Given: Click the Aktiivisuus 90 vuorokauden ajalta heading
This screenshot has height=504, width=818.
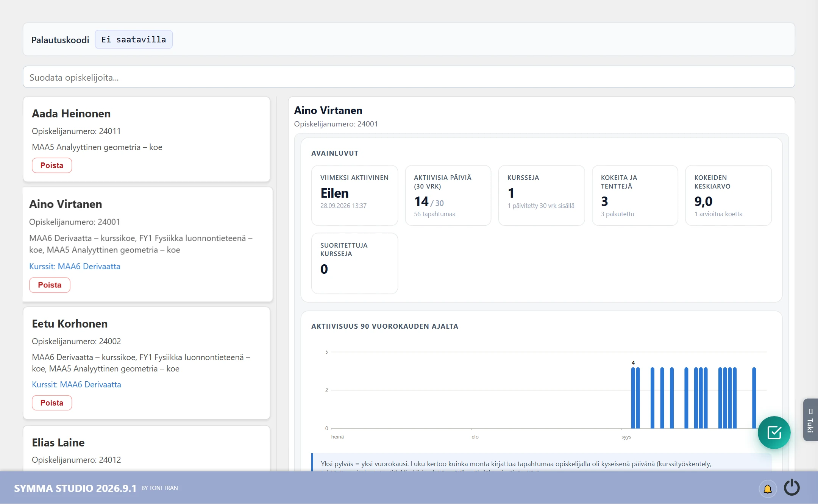Looking at the screenshot, I should (385, 326).
